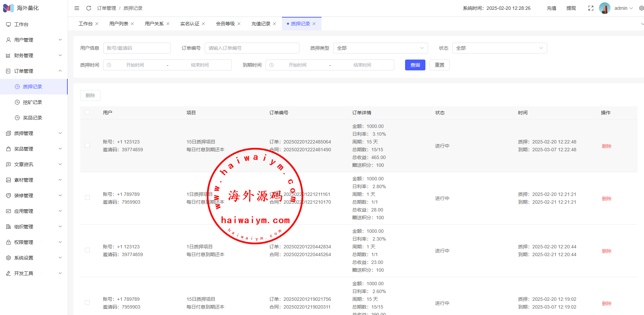Switch to the 会员等级 tab

225,24
